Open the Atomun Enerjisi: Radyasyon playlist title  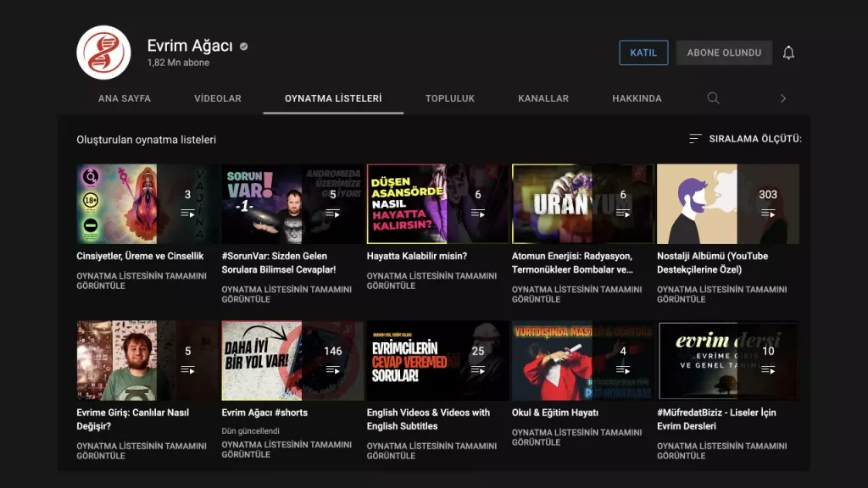click(x=572, y=263)
